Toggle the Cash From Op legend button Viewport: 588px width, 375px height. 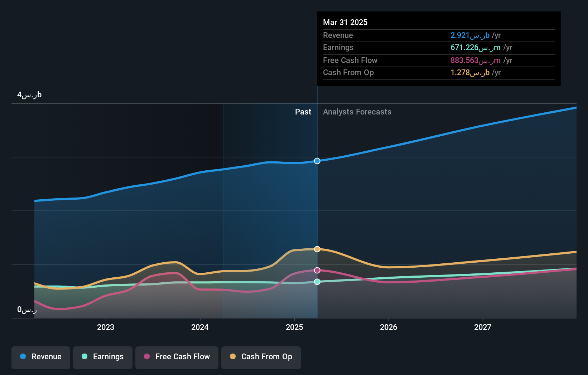tap(261, 357)
